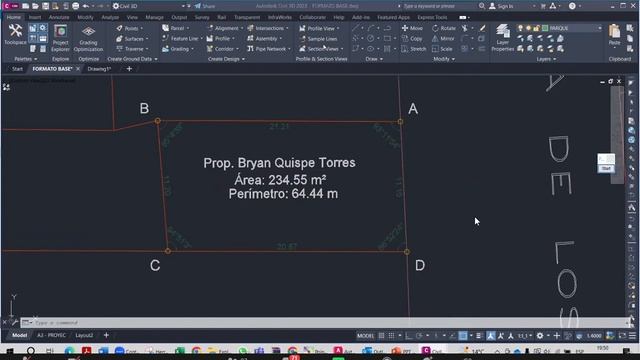This screenshot has width=640, height=360.
Task: Select the Copy tool
Action: pos(412,38)
